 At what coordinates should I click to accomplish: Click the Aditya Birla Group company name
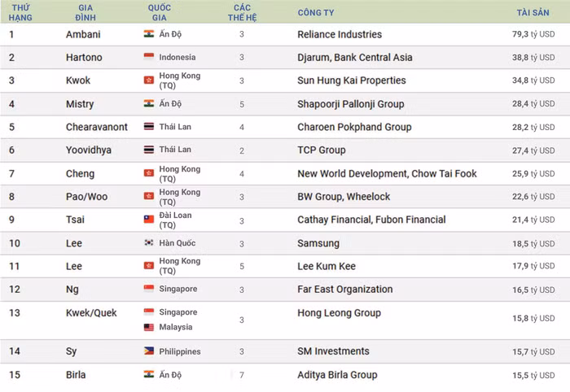[x=337, y=375]
